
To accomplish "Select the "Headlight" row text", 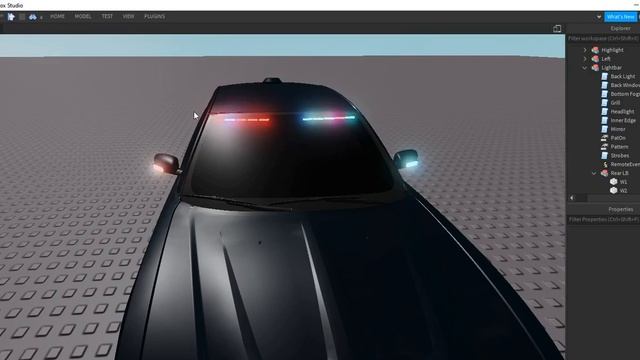I will click(622, 111).
